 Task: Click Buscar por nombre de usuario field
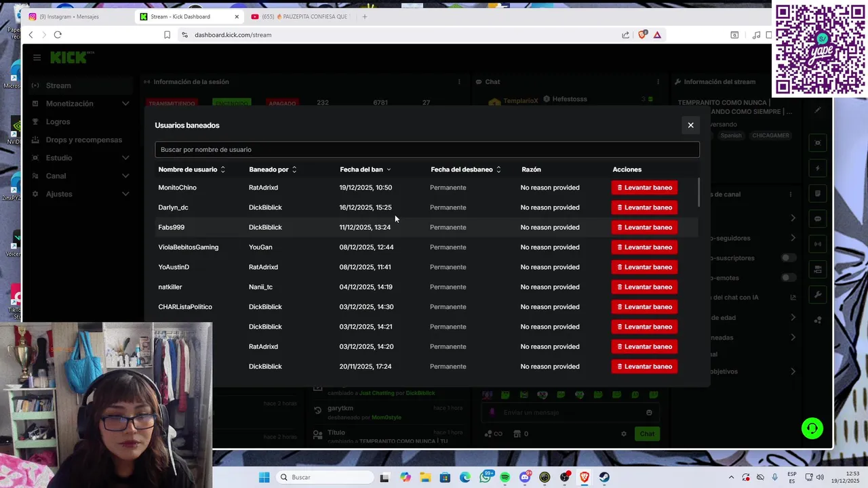427,150
